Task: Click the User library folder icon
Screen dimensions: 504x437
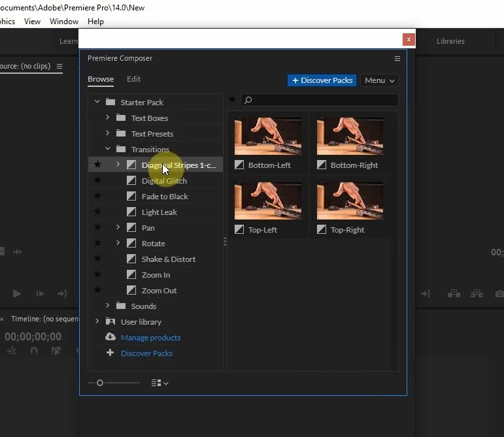Action: (110, 321)
